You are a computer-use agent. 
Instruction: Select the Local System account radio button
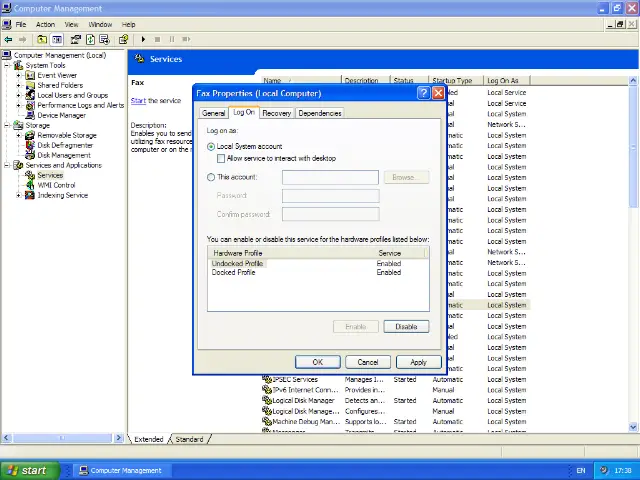pos(211,147)
